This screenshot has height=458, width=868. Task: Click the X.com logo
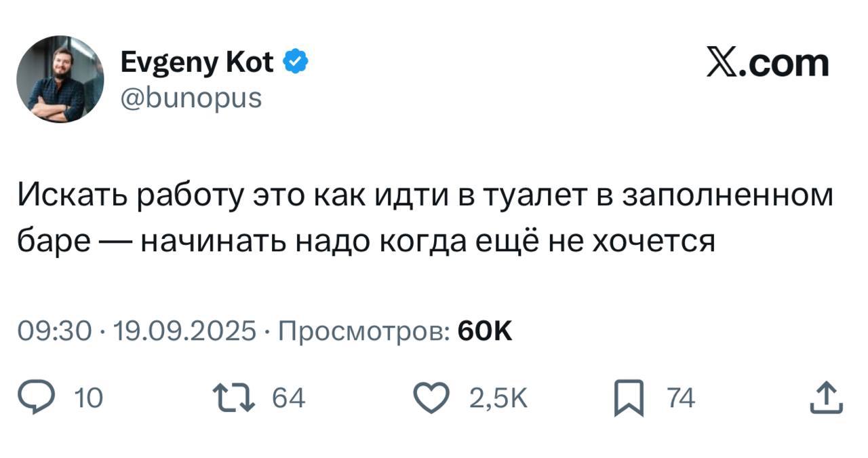click(768, 63)
